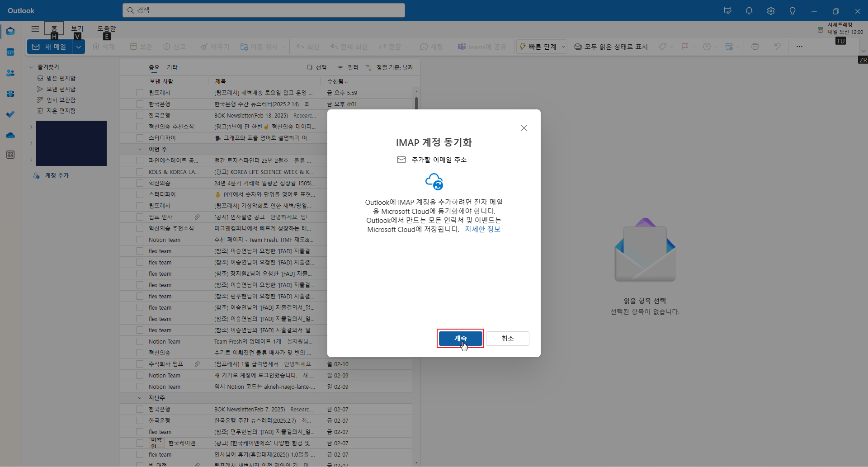
Task: Click the Undo icon in toolbar
Action: point(777,47)
